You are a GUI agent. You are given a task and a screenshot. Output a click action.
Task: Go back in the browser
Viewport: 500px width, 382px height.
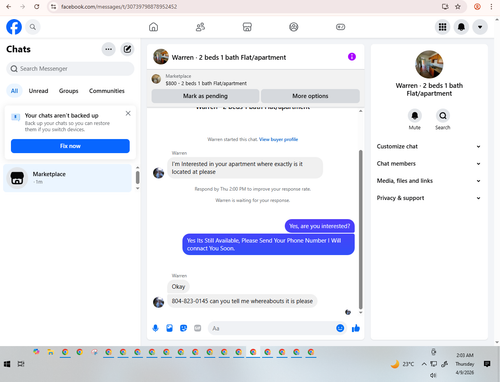(x=9, y=7)
